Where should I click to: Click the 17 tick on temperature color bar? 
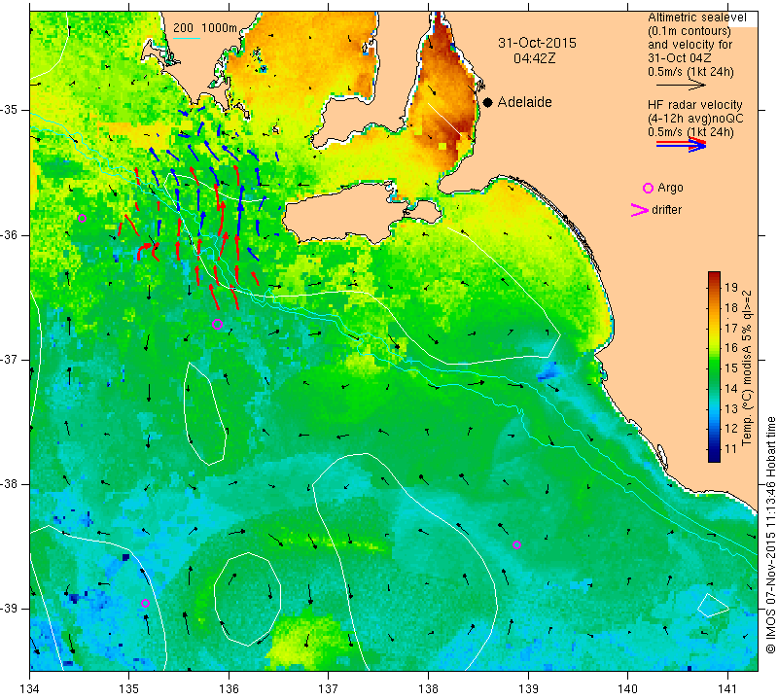tap(731, 328)
